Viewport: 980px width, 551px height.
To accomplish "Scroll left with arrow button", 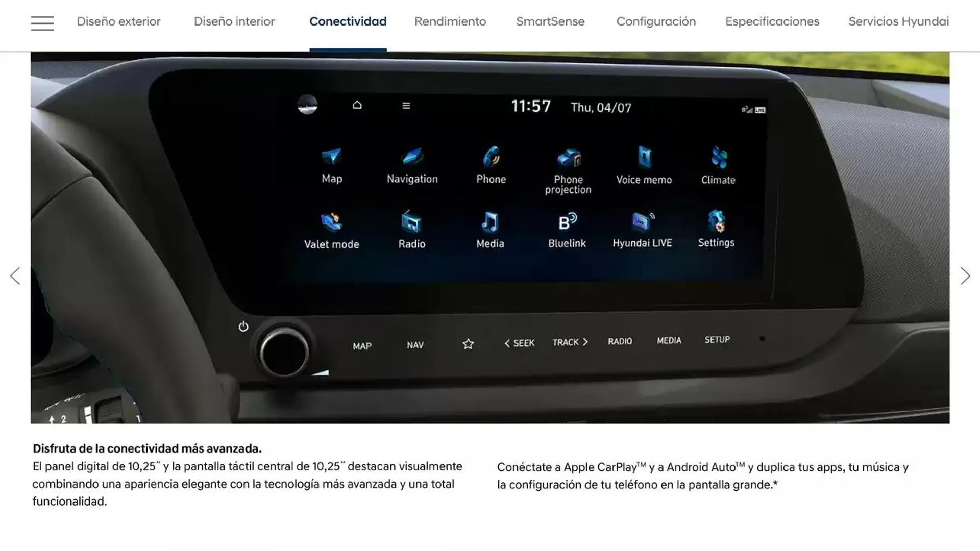I will point(14,275).
